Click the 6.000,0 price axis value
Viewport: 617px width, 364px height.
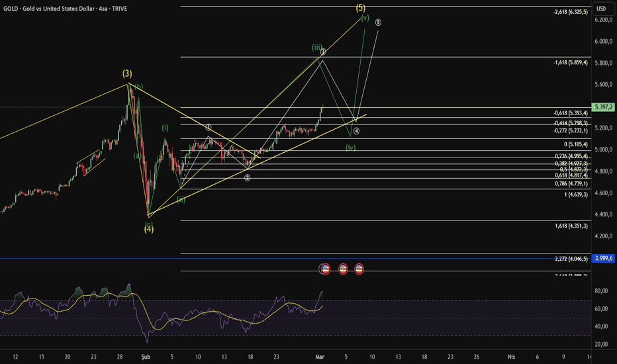(604, 41)
